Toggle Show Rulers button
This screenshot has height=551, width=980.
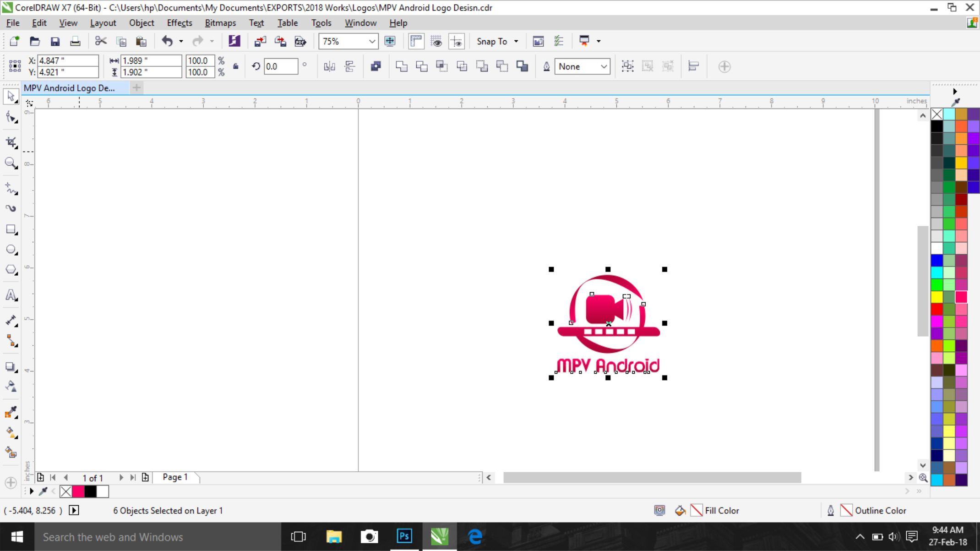416,41
